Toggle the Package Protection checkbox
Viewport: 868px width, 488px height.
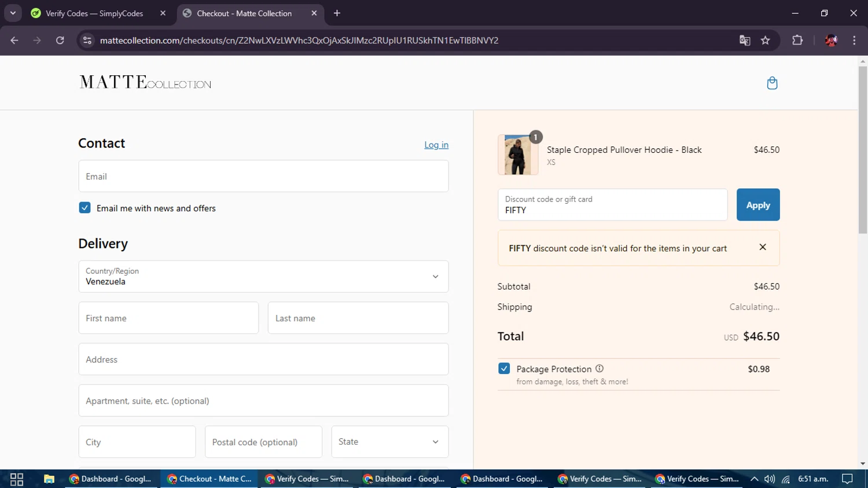point(504,369)
